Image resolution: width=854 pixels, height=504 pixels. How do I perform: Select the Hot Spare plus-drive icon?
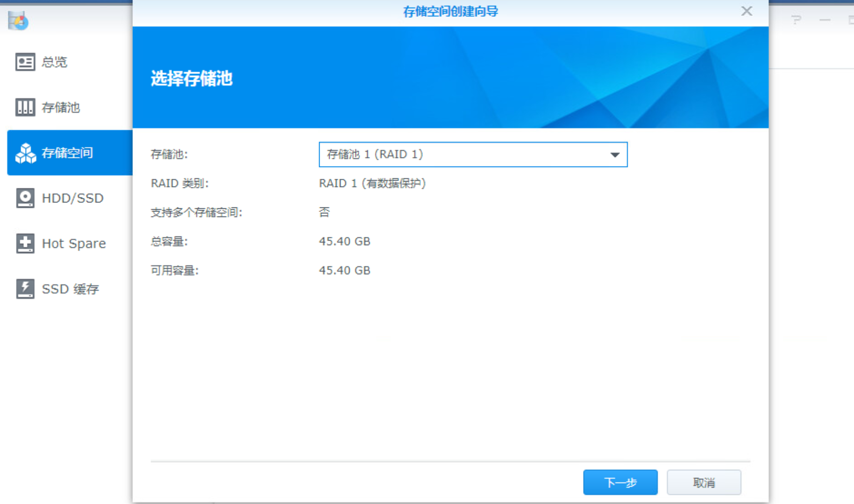coord(25,243)
